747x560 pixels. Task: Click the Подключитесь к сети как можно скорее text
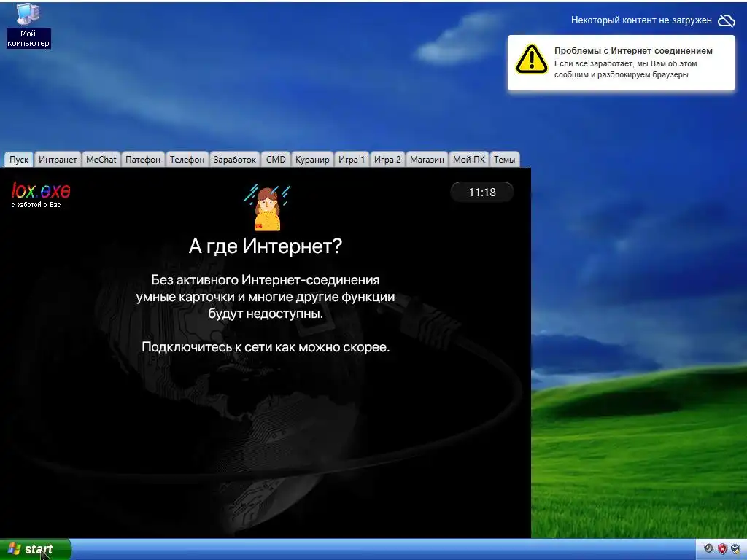click(266, 346)
